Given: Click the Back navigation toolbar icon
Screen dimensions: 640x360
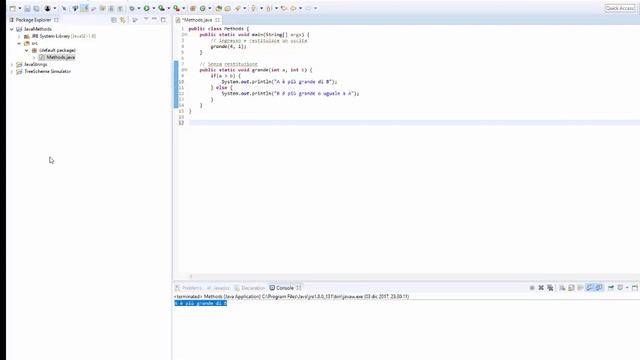Looking at the screenshot, I should pos(293,8).
